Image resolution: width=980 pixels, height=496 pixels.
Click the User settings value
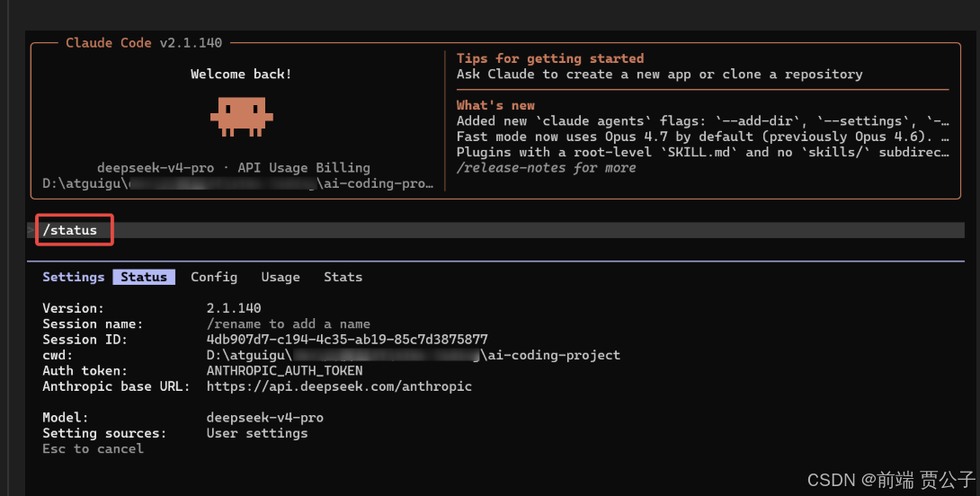click(x=257, y=433)
